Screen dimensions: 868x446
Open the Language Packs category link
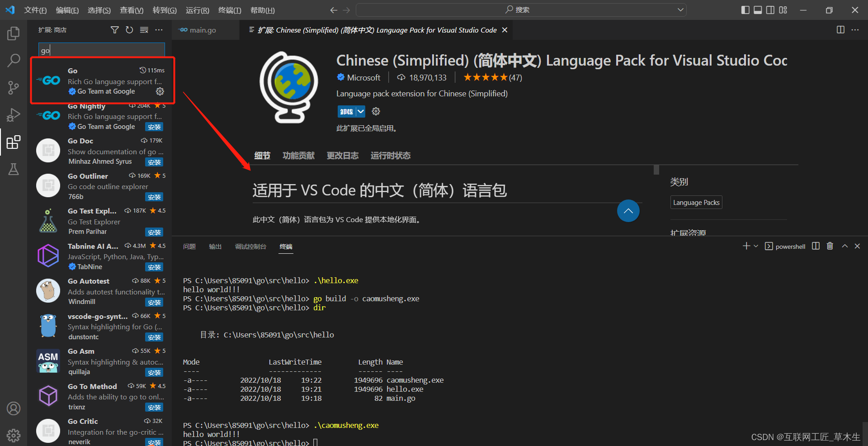click(696, 202)
